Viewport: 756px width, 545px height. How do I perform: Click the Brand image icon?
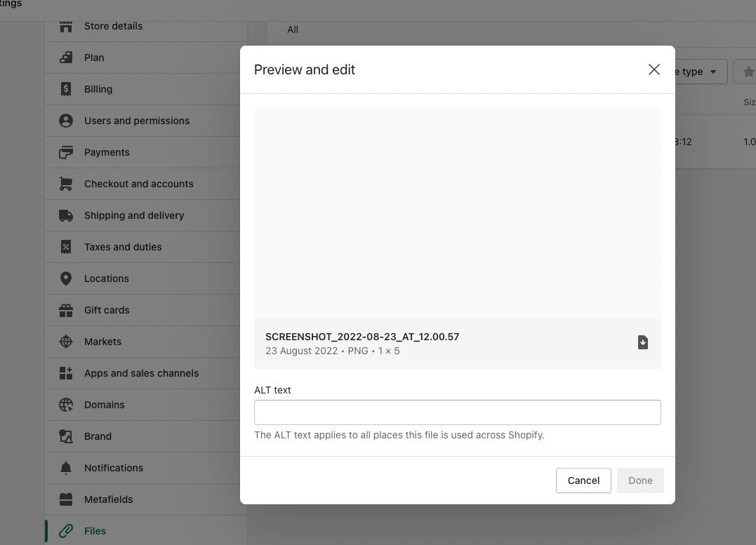pos(65,436)
